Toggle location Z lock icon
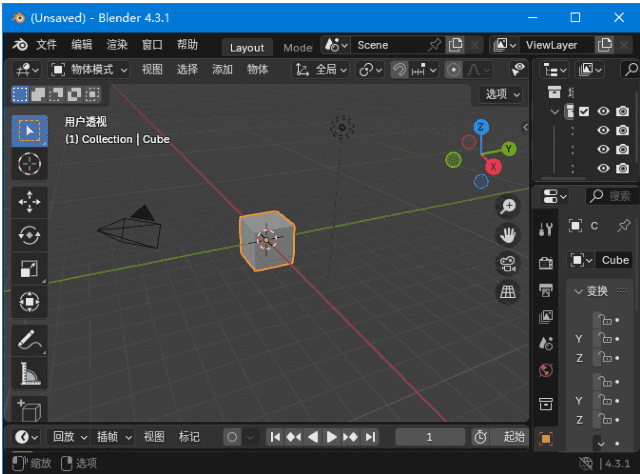This screenshot has width=640, height=474. [x=604, y=358]
